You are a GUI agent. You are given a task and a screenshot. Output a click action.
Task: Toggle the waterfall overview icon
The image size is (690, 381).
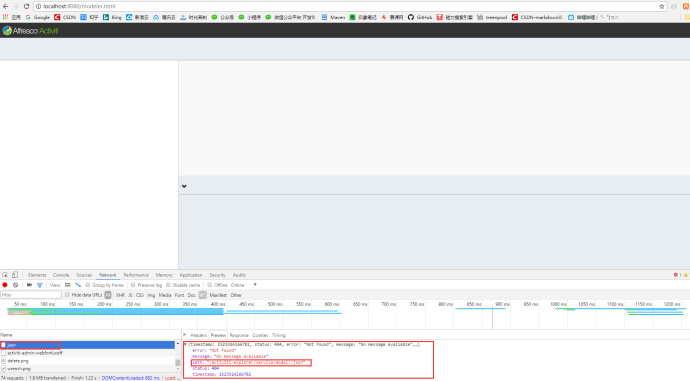[x=78, y=285]
